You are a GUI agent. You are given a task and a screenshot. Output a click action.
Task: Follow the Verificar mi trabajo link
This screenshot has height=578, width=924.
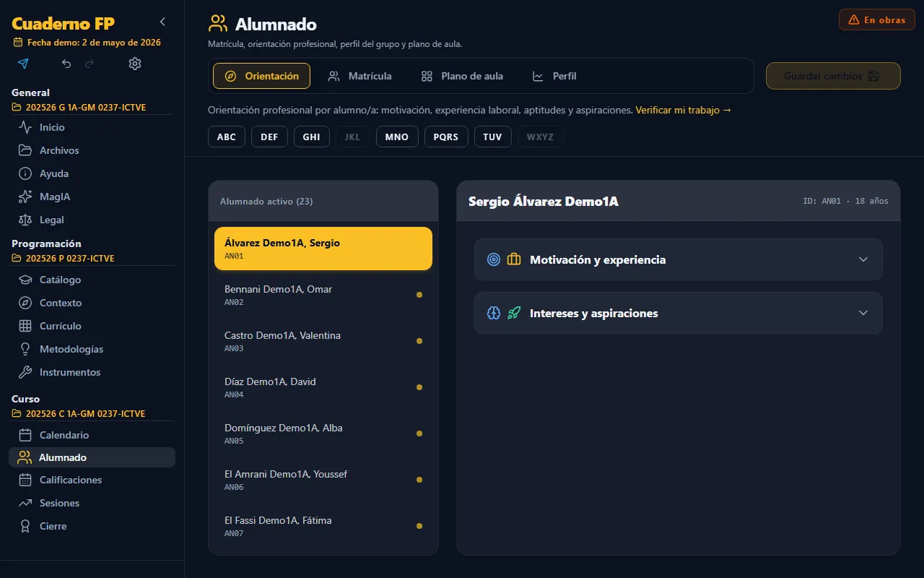pos(684,111)
